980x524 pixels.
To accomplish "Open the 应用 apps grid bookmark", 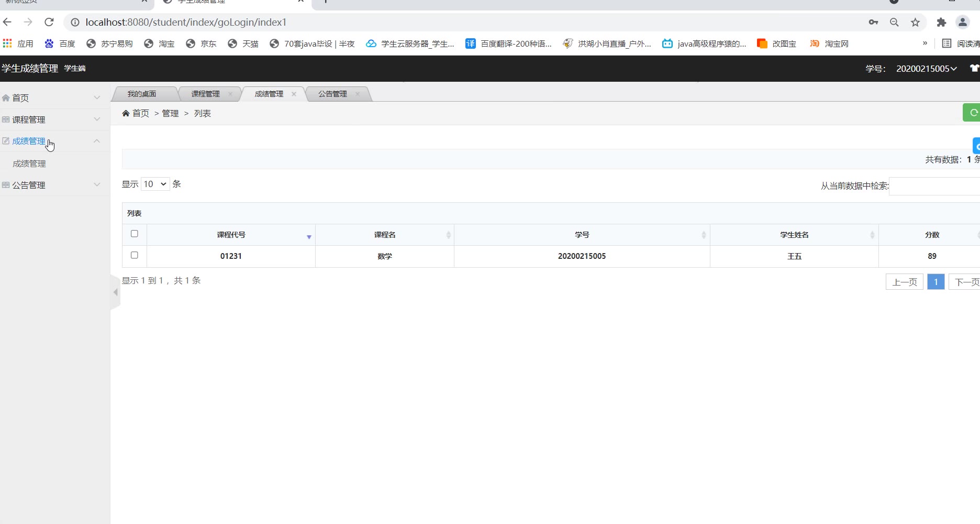I will pos(18,43).
